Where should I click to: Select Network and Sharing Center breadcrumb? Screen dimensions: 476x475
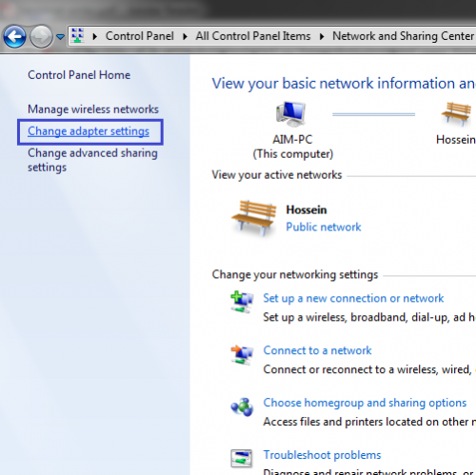pyautogui.click(x=403, y=36)
